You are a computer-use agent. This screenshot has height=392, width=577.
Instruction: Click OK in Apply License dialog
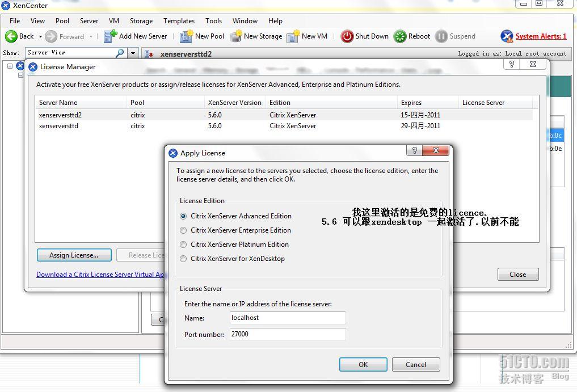[x=363, y=364]
